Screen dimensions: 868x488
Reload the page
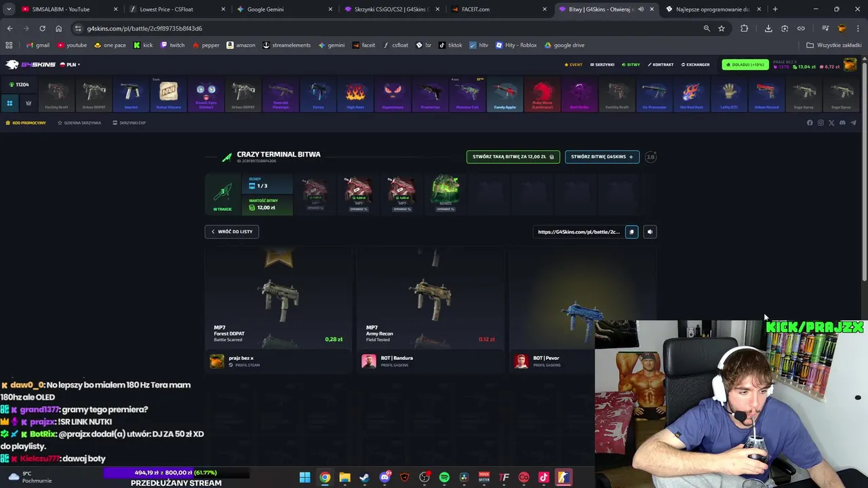42,28
